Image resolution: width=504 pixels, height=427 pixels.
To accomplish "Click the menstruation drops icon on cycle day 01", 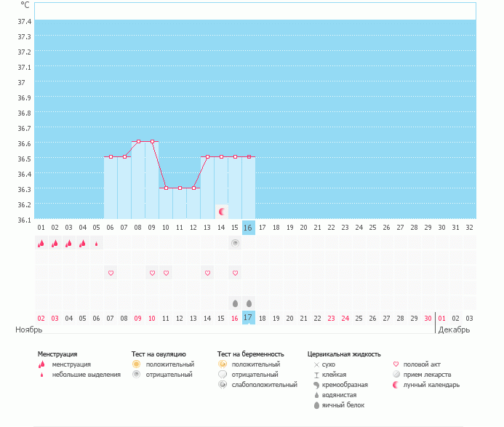I will click(x=41, y=244).
